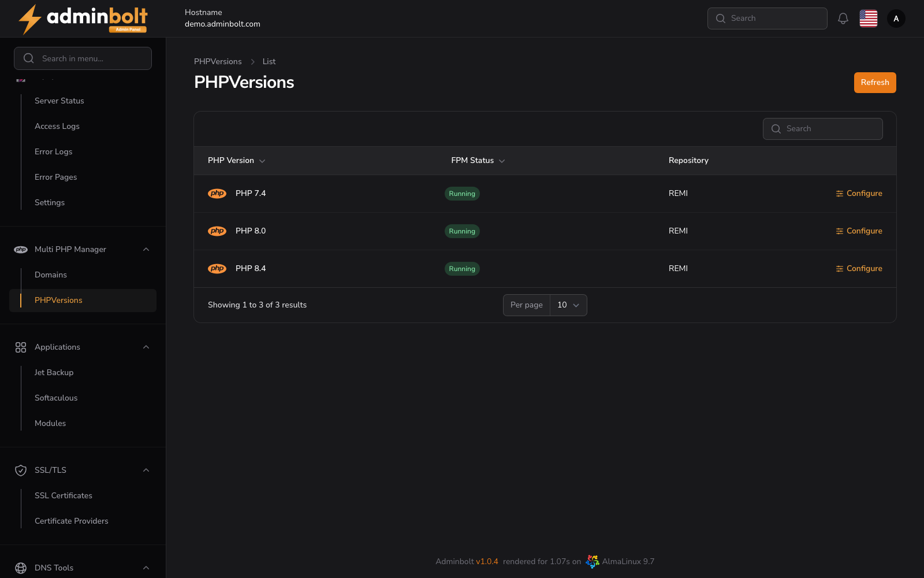Viewport: 924px width, 578px height.
Task: Click the PHP 8.0 version name
Action: (251, 231)
